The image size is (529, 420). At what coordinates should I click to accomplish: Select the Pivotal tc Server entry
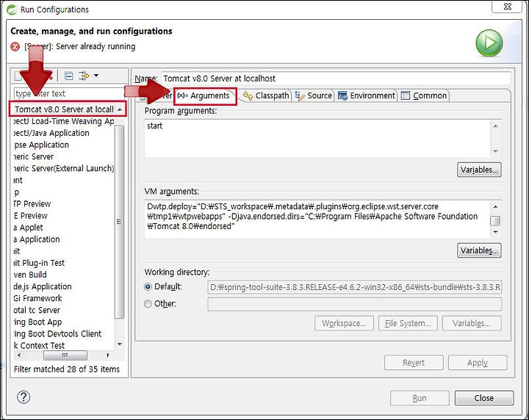tap(37, 310)
